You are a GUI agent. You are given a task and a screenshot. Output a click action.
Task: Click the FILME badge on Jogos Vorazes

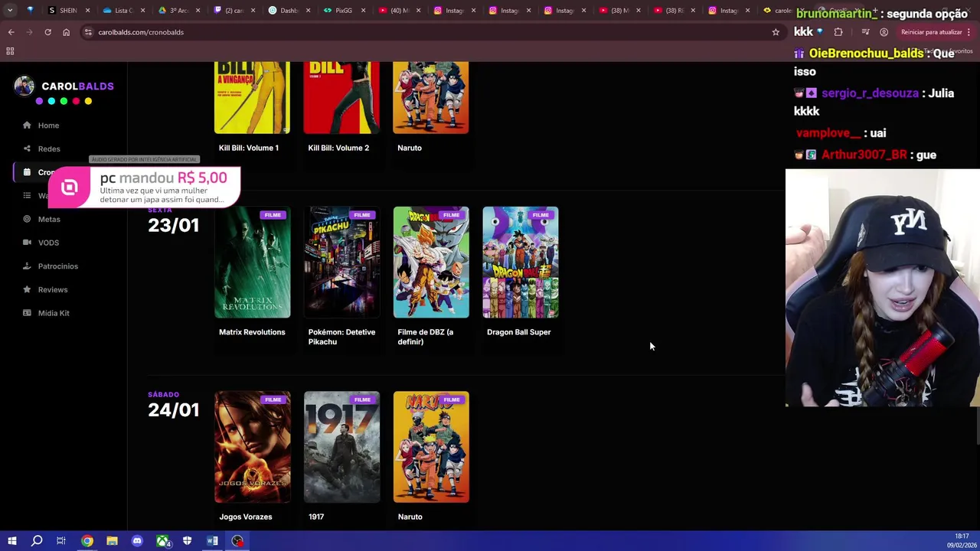click(273, 399)
